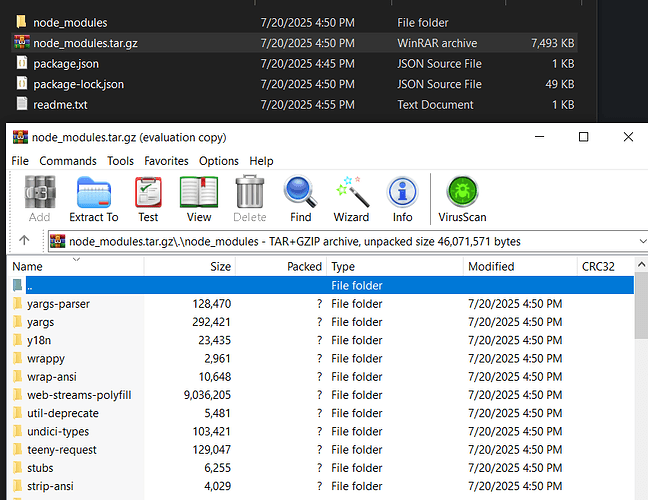Sort by the Size column header

(x=220, y=267)
